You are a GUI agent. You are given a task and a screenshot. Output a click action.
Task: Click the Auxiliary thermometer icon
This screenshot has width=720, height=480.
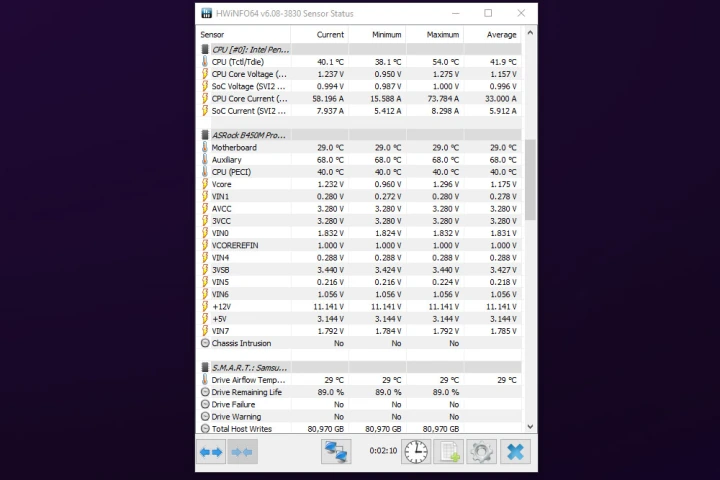pos(205,160)
